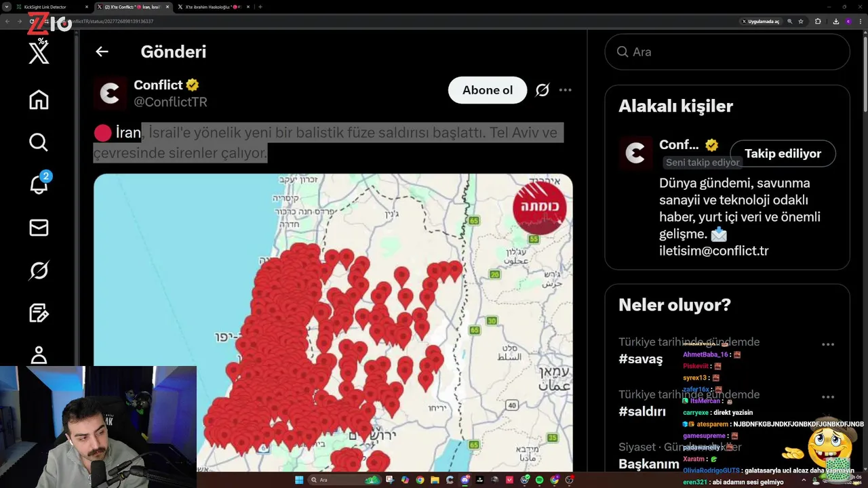The image size is (868, 488).
Task: Open Conflict avatar in Alakalı kişiler
Action: pos(635,153)
